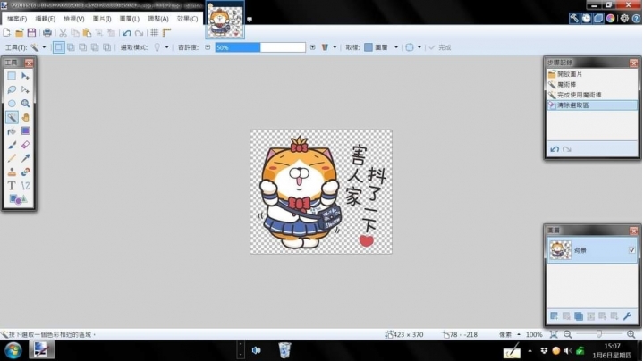Toggle Colors window wheel button
This screenshot has width=644, height=361.
pyautogui.click(x=610, y=18)
